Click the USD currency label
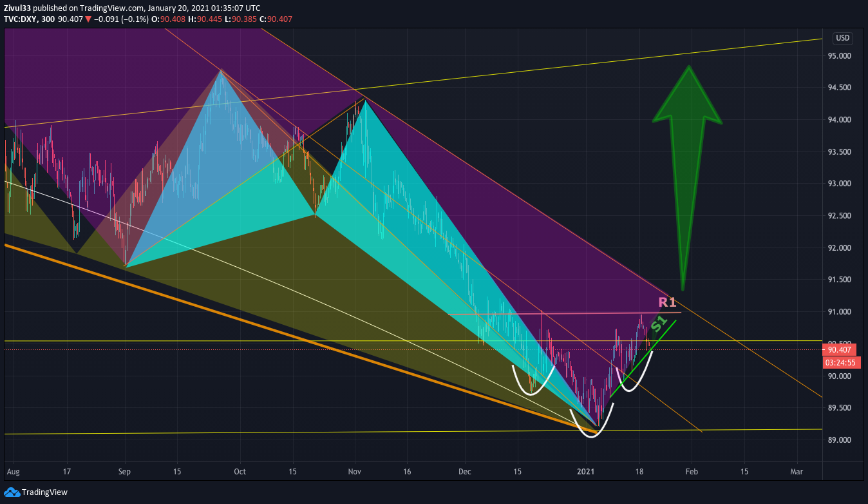Screen dimensions: 868x504 [842, 37]
